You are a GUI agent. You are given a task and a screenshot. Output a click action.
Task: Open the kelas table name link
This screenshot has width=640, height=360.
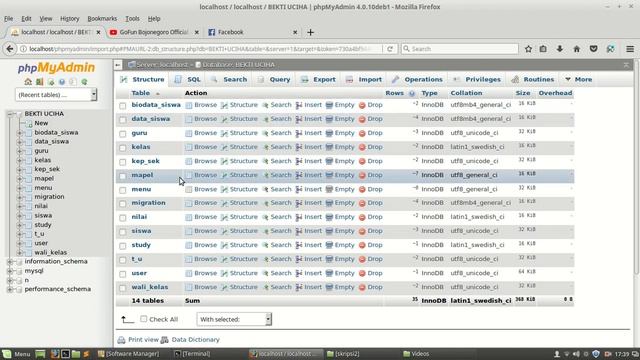pos(141,147)
